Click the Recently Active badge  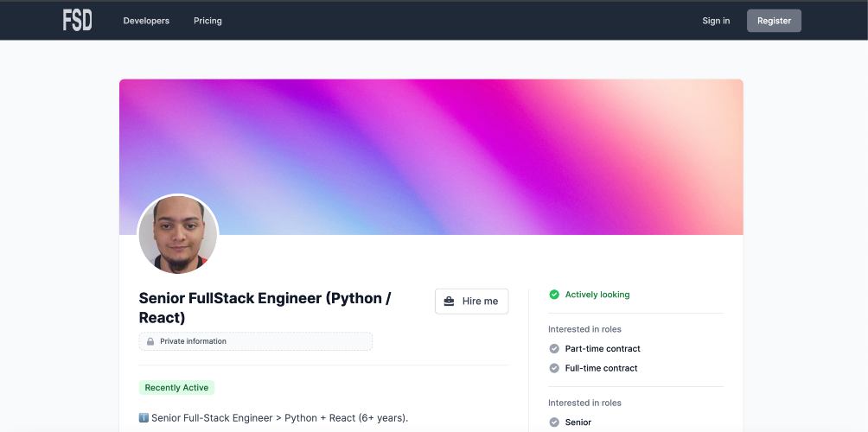(176, 388)
